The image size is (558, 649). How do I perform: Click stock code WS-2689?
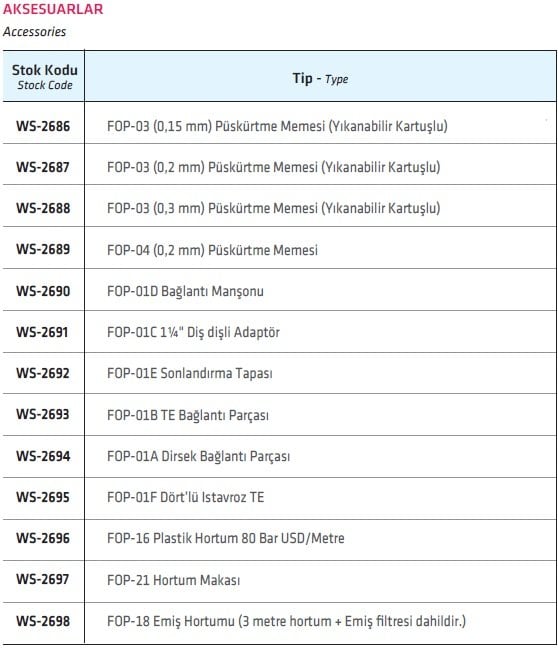pyautogui.click(x=43, y=250)
